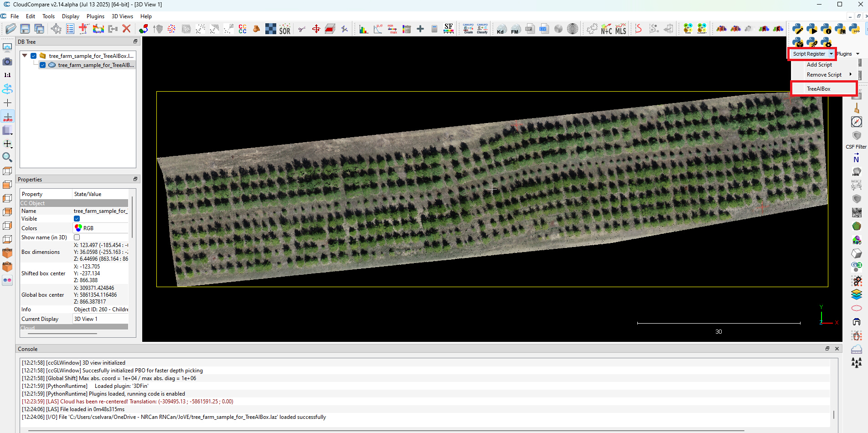The image size is (868, 433).
Task: Click the Name property value field
Action: click(101, 211)
